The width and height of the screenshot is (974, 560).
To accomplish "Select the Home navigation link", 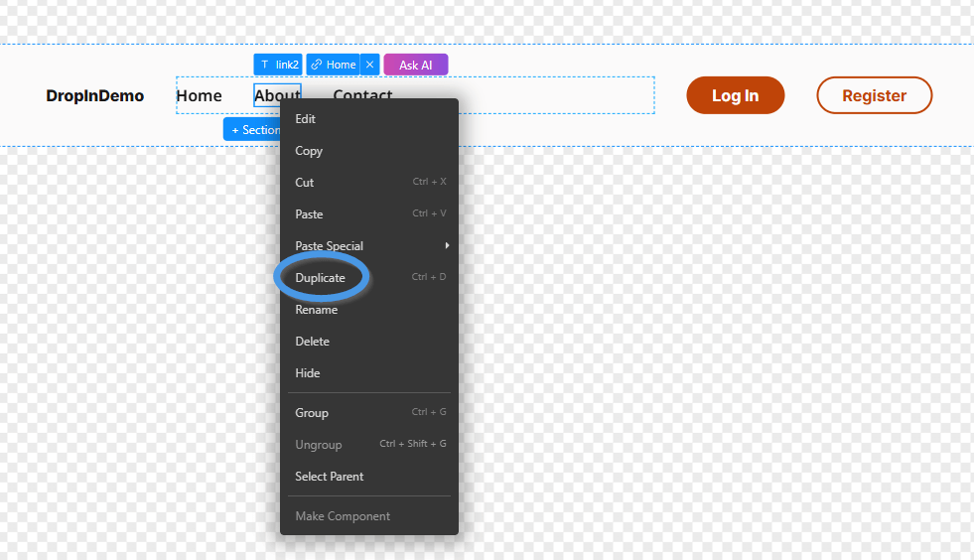I will 199,95.
